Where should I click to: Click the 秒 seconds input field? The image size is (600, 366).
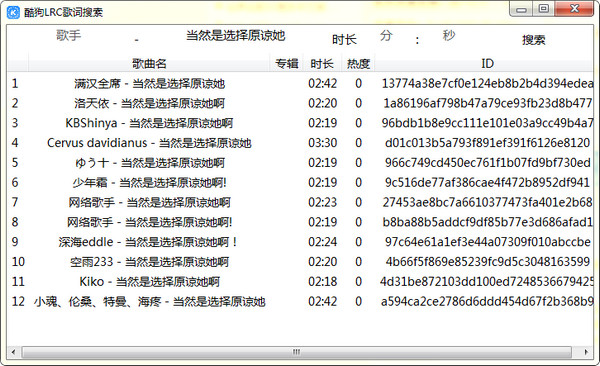click(x=449, y=36)
